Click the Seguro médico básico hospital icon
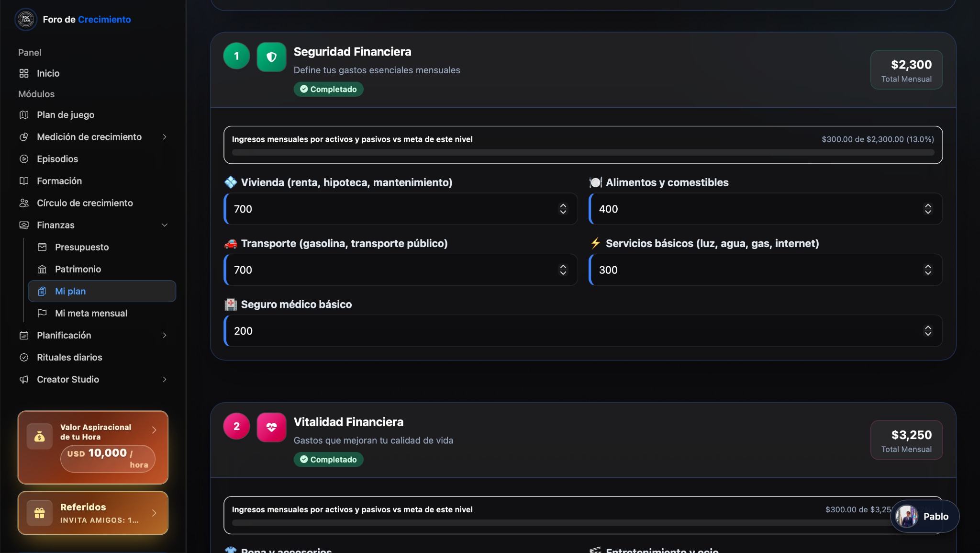Viewport: 980px width, 553px height. tap(231, 304)
